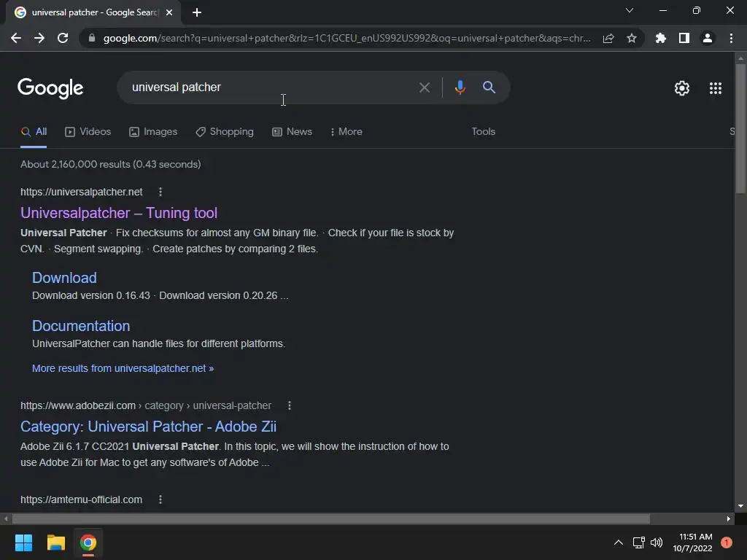Click the https://universalpatcher.net URL text

pyautogui.click(x=82, y=192)
